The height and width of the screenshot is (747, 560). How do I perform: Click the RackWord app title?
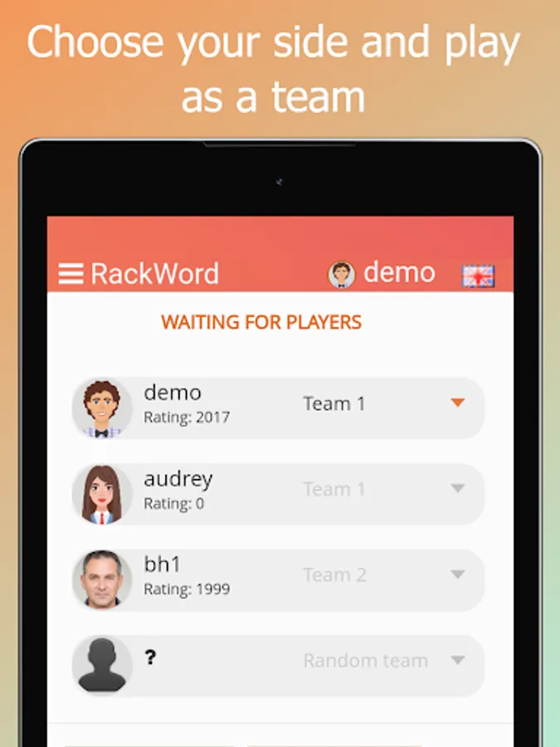click(x=155, y=273)
